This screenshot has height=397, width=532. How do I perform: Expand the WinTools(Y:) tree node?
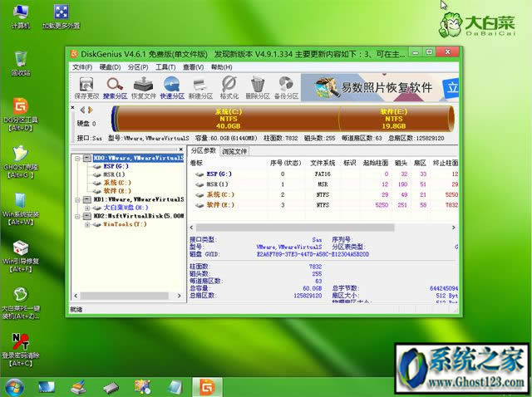point(86,224)
